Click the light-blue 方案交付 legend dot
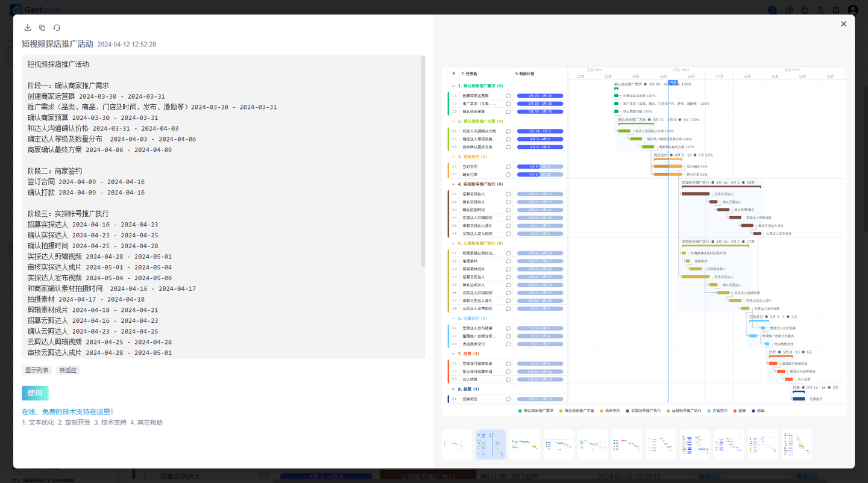The image size is (868, 483). coord(709,411)
